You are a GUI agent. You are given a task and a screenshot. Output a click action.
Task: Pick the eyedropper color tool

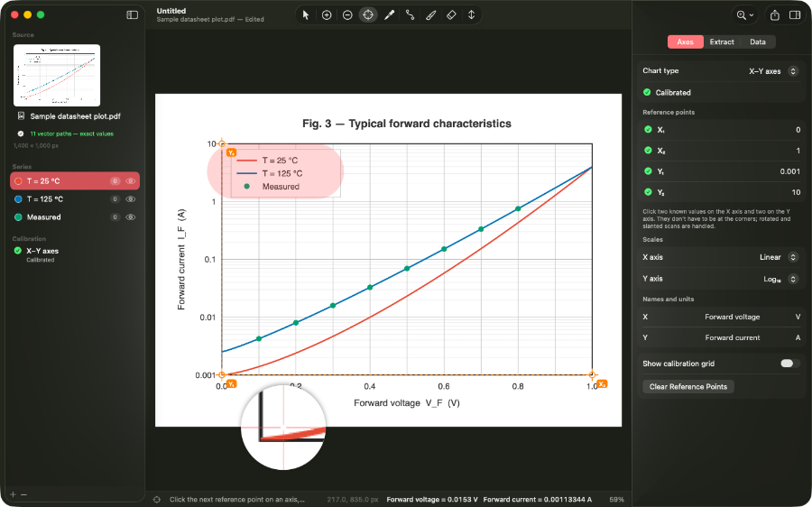click(x=389, y=15)
